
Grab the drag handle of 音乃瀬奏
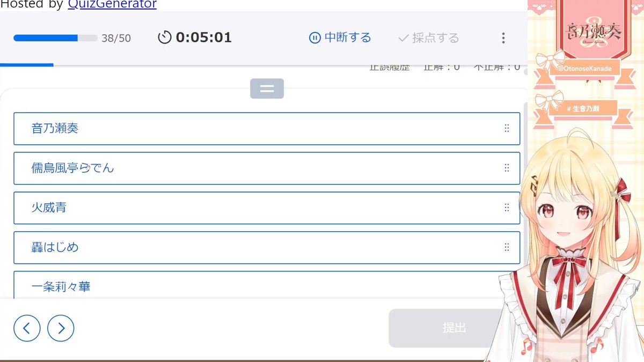coord(507,128)
